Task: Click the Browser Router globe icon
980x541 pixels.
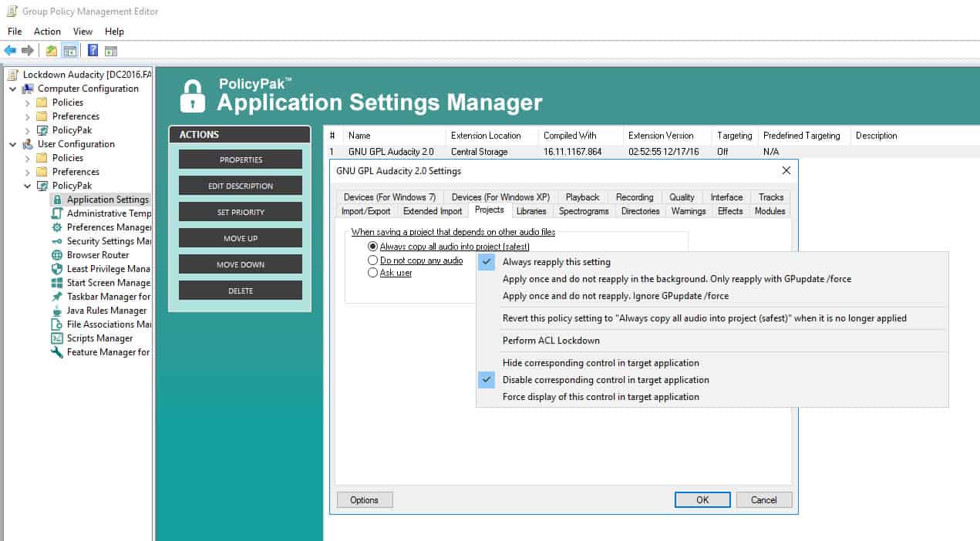Action: coord(56,255)
